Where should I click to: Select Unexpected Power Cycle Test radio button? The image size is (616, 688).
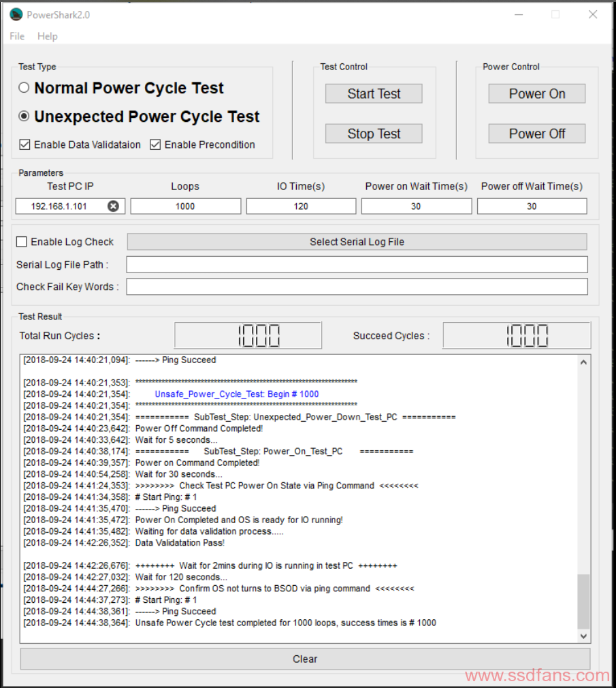[24, 116]
